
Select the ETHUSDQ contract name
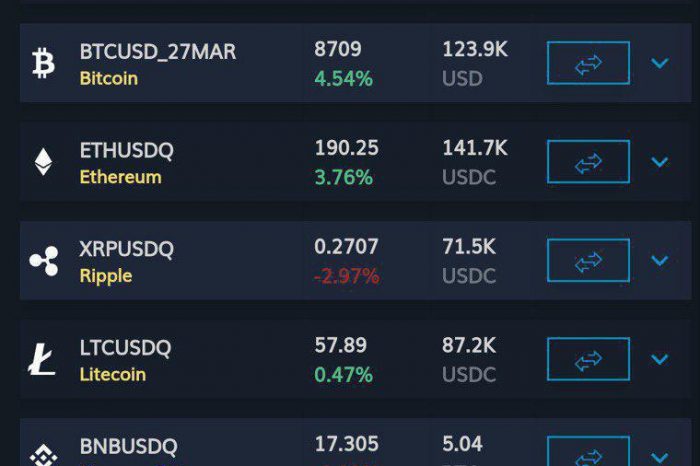click(126, 150)
